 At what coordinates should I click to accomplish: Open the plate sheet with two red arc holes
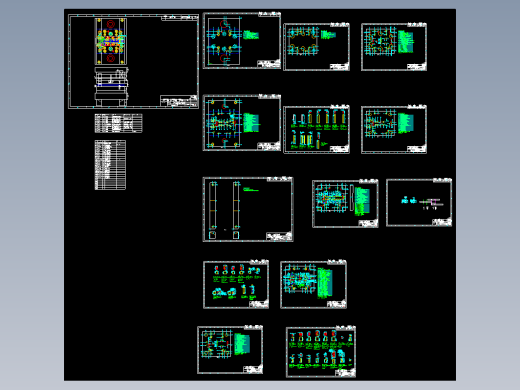(x=242, y=41)
